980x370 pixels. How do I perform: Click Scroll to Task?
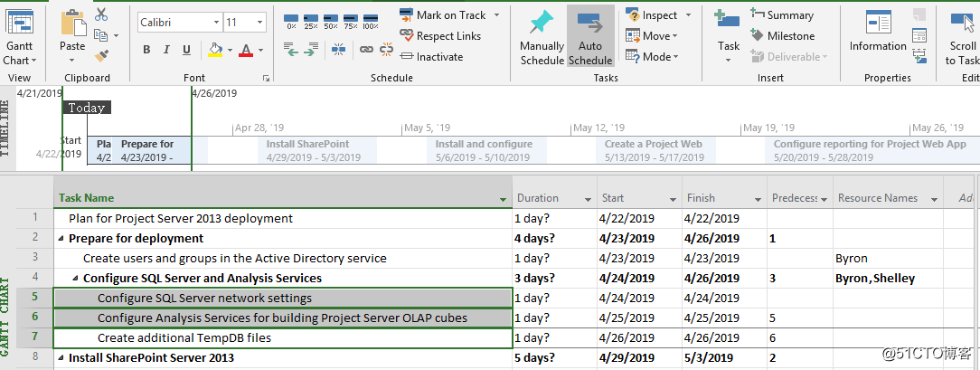(963, 36)
